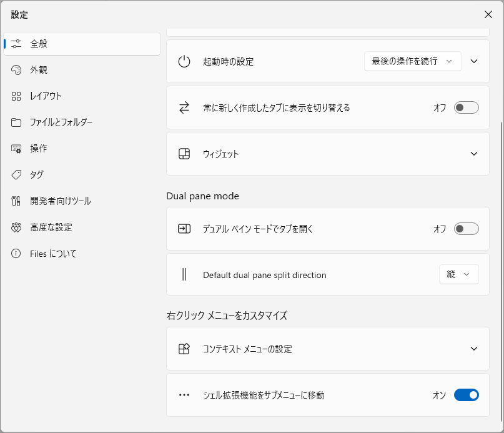
Task: Expand the ウィジェット section chevron
Action: pyautogui.click(x=474, y=154)
